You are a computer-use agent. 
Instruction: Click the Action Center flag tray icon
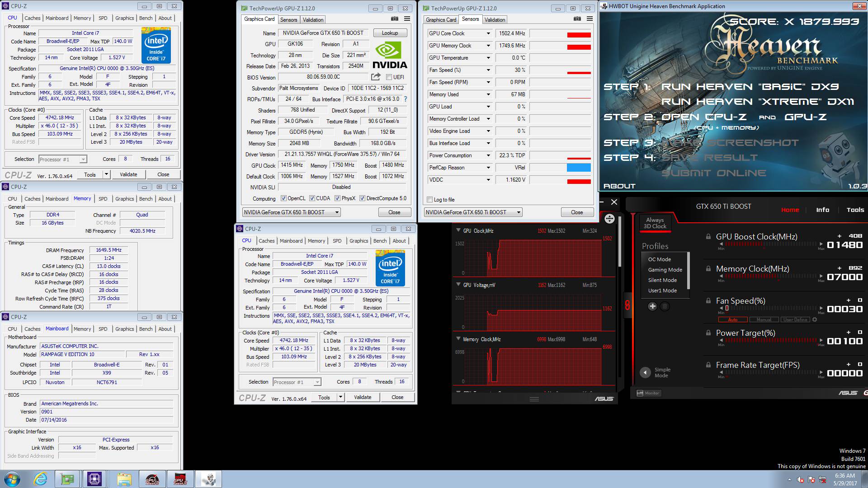click(811, 480)
